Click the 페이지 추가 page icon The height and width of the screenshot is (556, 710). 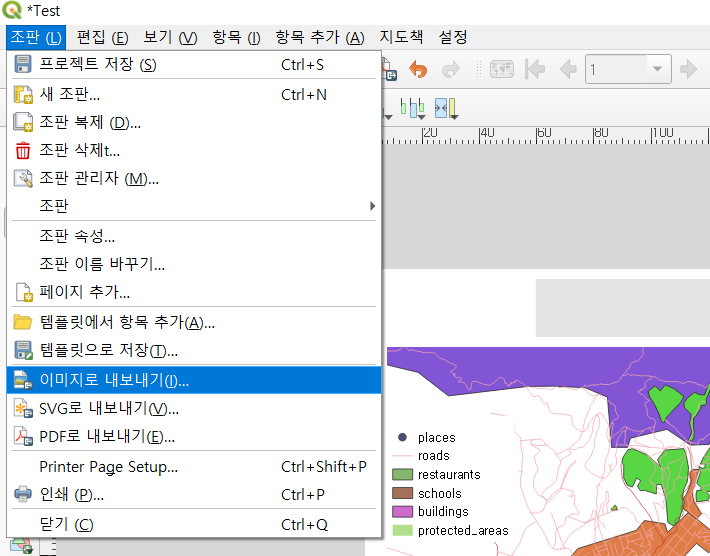(24, 292)
